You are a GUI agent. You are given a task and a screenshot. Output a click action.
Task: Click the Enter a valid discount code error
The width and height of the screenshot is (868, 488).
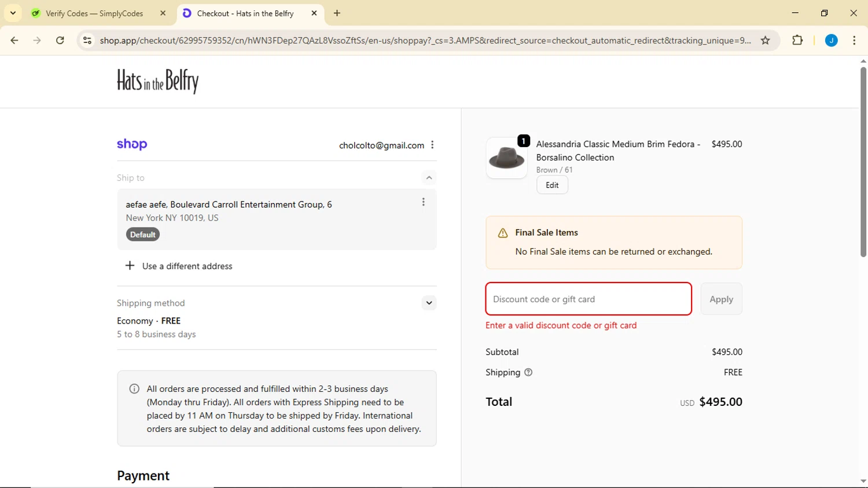(x=561, y=325)
